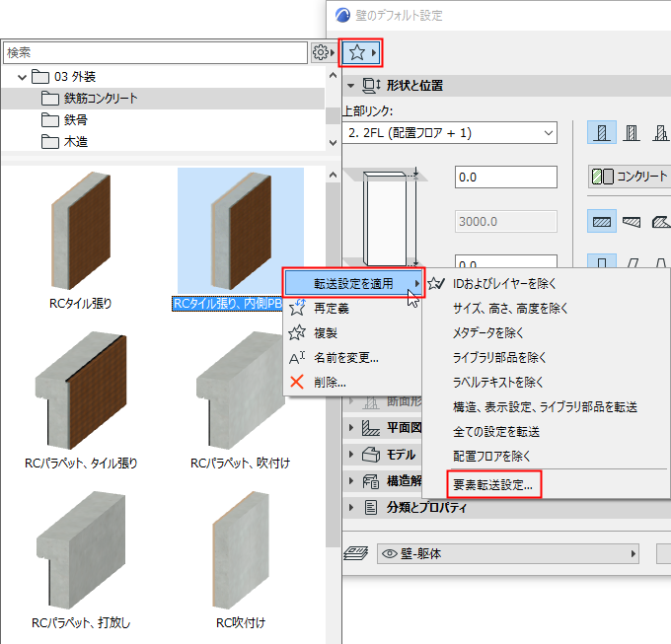Expand the モデル panel

351,454
